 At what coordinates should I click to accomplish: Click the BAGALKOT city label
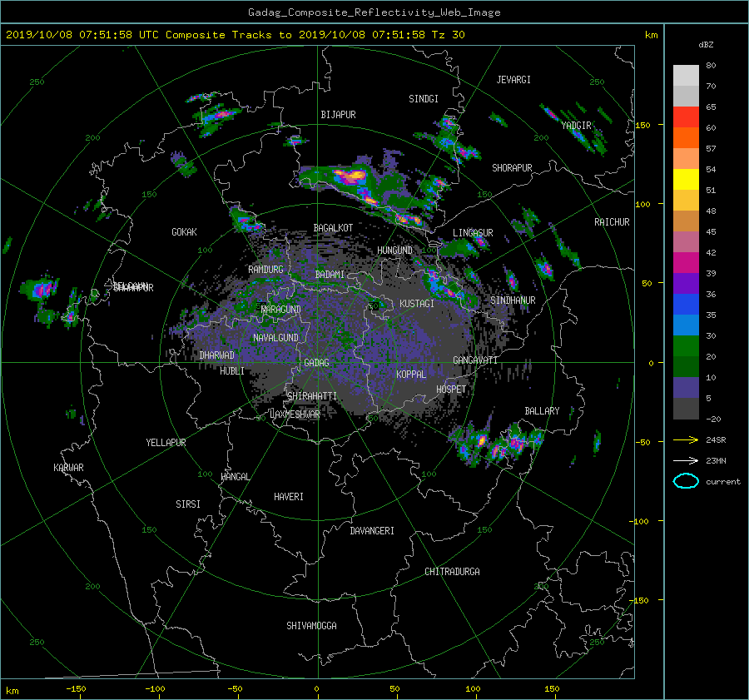[333, 228]
